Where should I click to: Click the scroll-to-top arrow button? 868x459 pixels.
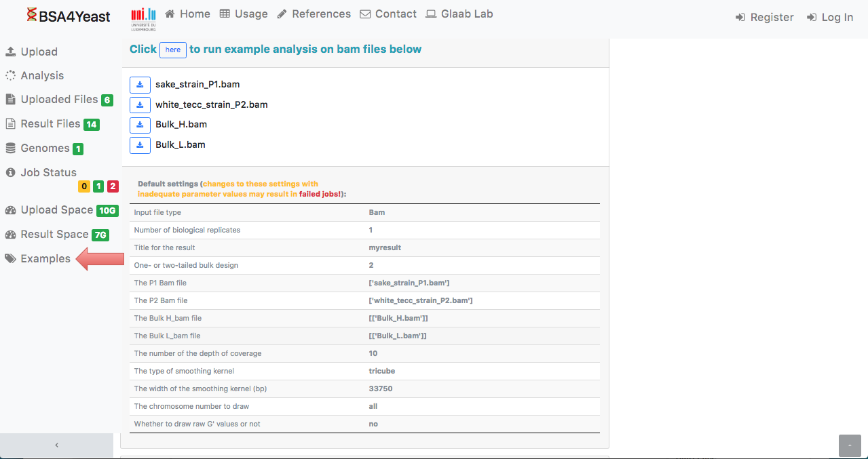pos(849,445)
